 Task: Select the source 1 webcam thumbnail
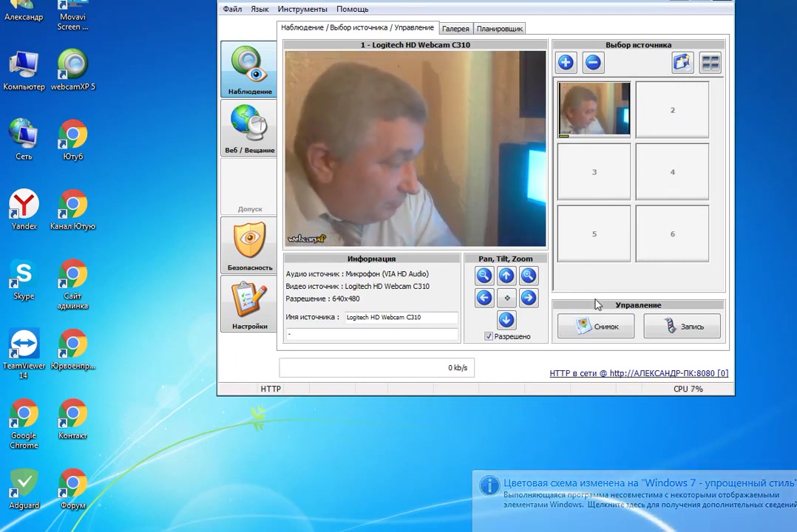(594, 110)
